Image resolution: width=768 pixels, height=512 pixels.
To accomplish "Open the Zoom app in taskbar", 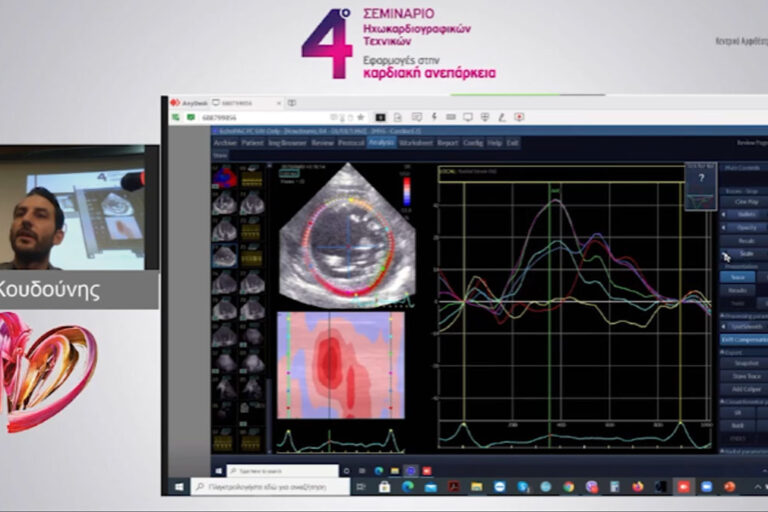I will [x=707, y=487].
